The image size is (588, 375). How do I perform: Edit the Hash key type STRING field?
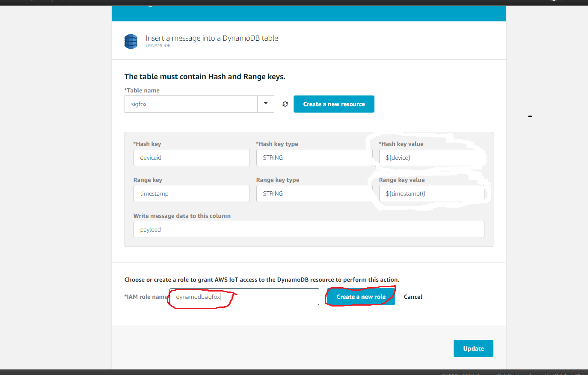(314, 158)
